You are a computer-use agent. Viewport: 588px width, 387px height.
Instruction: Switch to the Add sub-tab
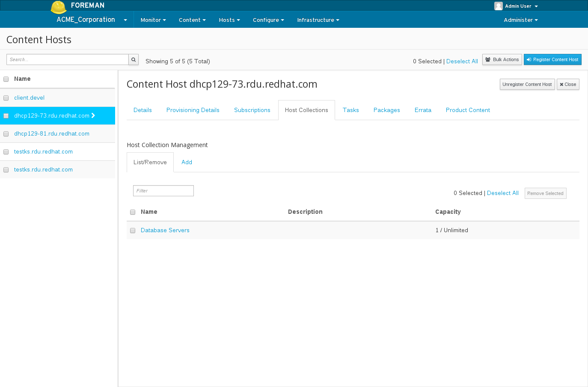tap(187, 162)
